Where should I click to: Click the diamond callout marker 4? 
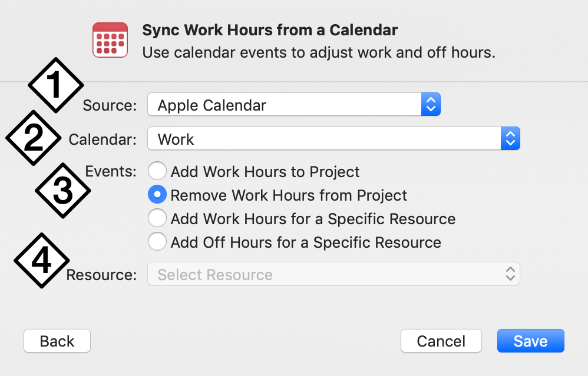point(42,261)
